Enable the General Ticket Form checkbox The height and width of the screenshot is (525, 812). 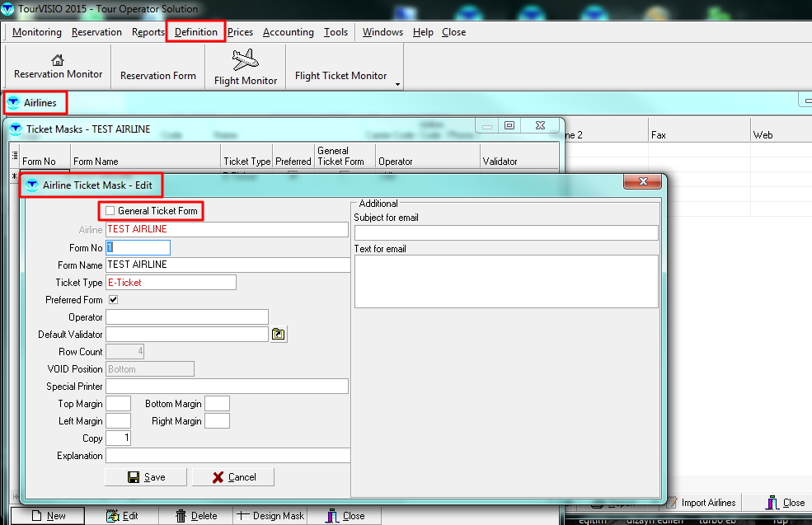pos(110,211)
